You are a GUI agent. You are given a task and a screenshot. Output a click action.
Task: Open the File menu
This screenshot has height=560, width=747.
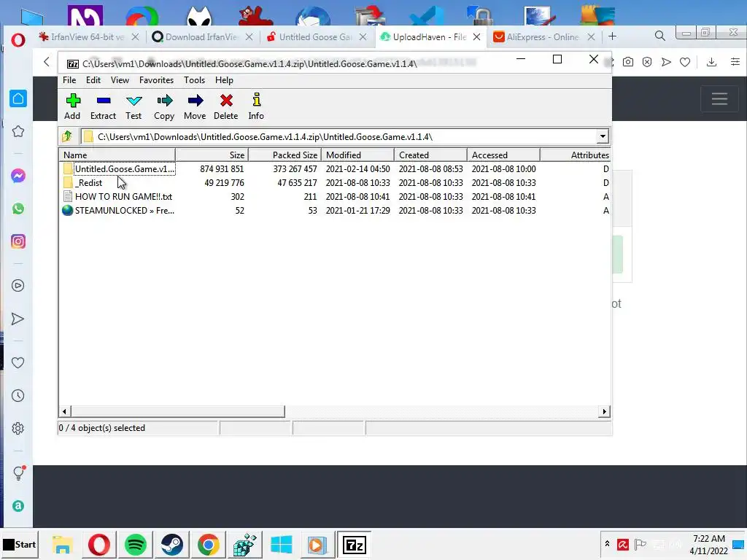pos(69,80)
